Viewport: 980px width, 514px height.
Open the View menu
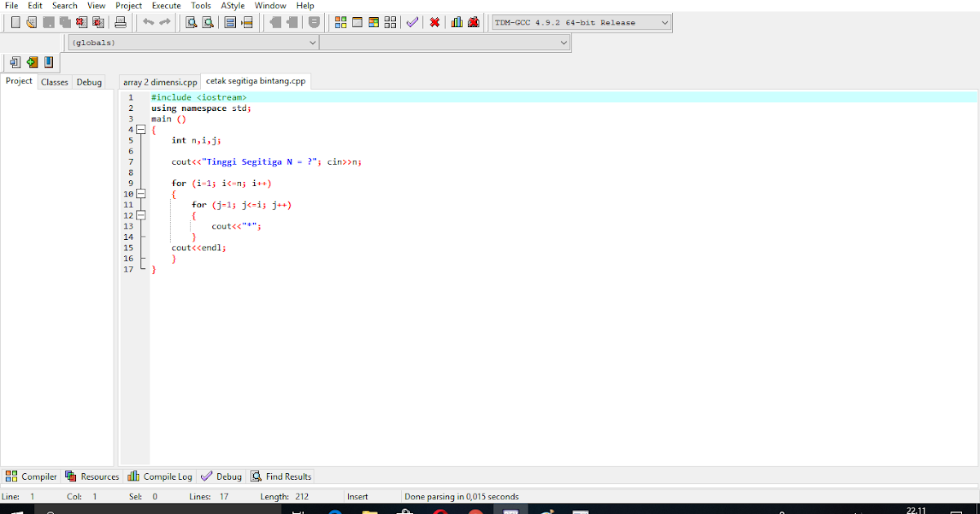(x=96, y=6)
